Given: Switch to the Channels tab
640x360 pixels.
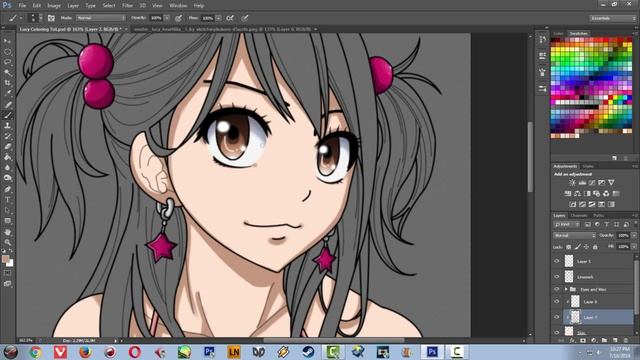Looking at the screenshot, I should 579,216.
